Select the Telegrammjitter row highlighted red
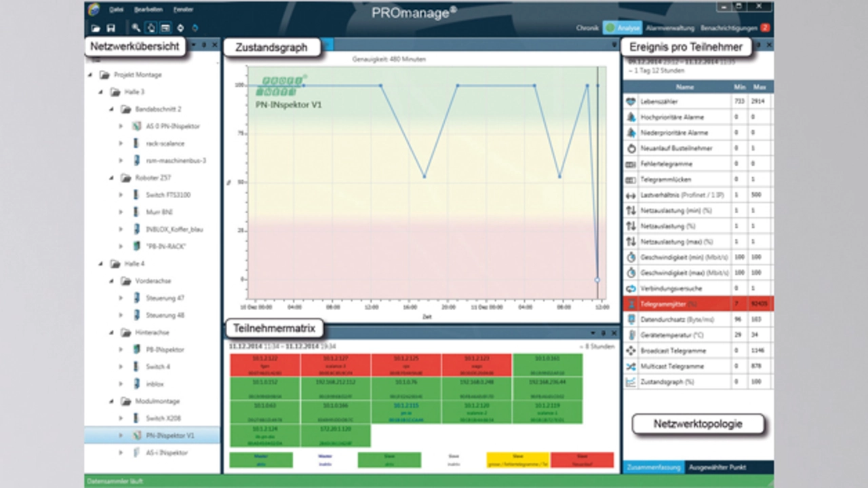 698,304
